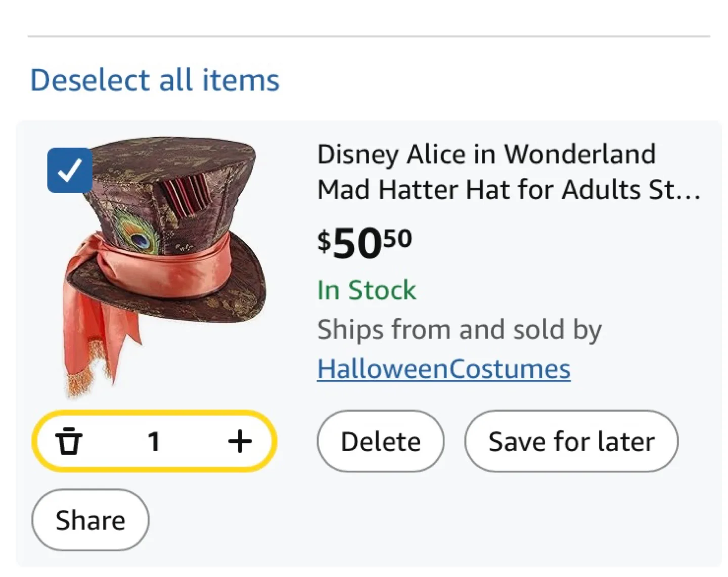Hit the increment icon in the yellow stepper
Image resolution: width=728 pixels, height=577 pixels.
pos(240,440)
